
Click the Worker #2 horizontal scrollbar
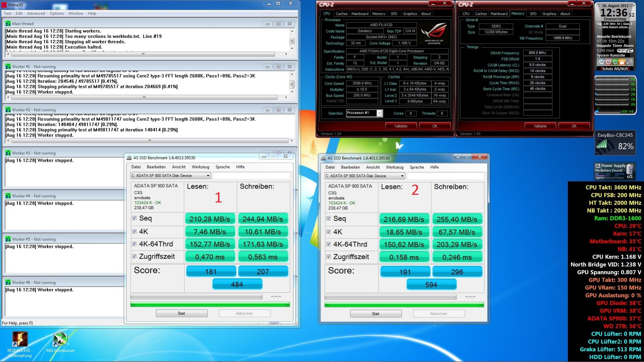point(150,141)
